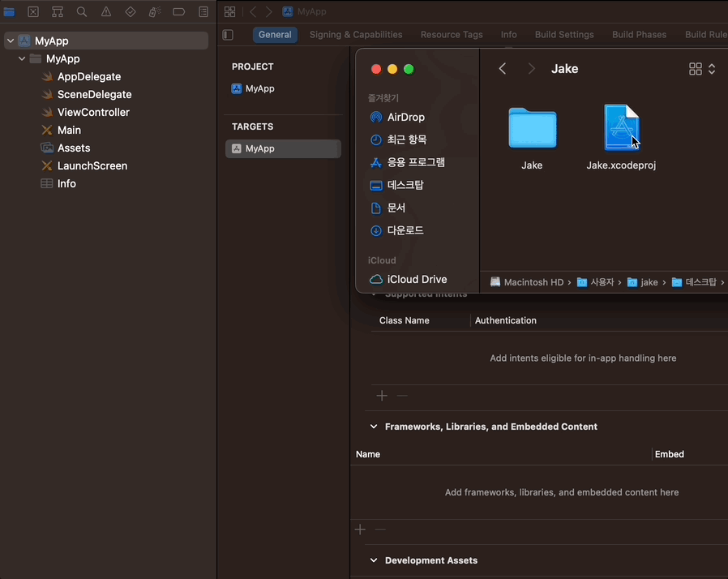This screenshot has height=579, width=728.
Task: Collapse the MyApp folder group
Action: tap(22, 59)
